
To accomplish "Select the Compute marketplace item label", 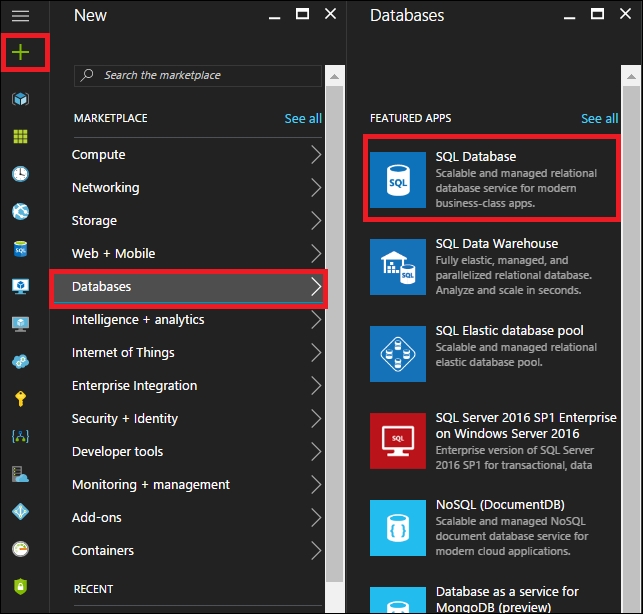I will point(98,155).
